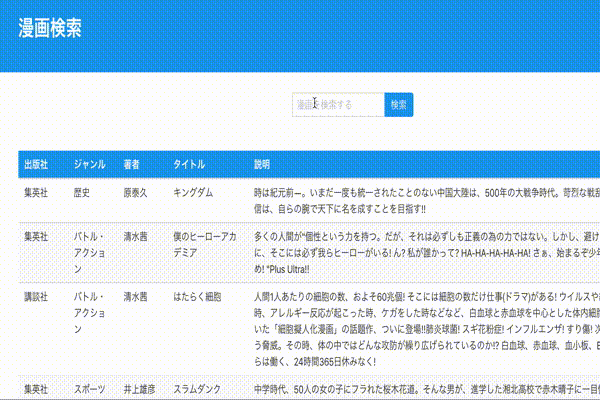The width and height of the screenshot is (600, 400).
Task: Click the 漫画検索 page title
Action: (50, 28)
